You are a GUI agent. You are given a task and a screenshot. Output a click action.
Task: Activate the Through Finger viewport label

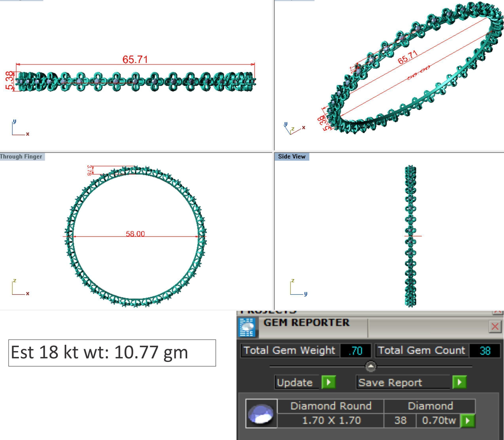[x=21, y=157]
